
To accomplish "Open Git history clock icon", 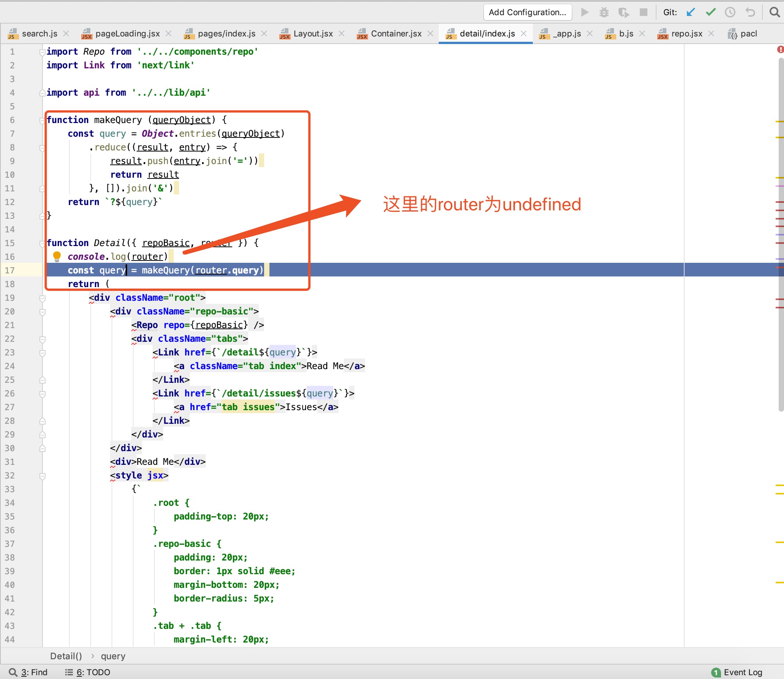I will [730, 13].
